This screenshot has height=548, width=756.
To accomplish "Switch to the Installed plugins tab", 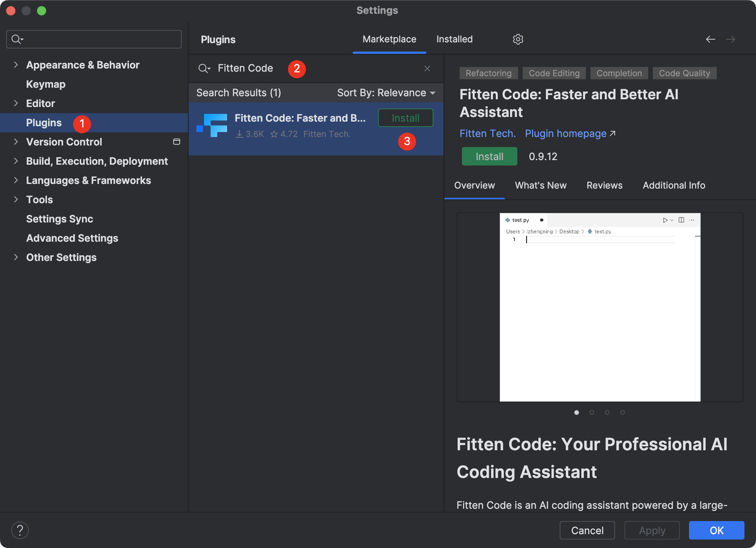I will 454,39.
